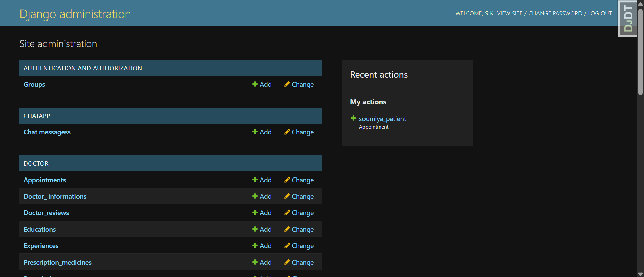Click Change text for Doctor_ informations

point(303,197)
